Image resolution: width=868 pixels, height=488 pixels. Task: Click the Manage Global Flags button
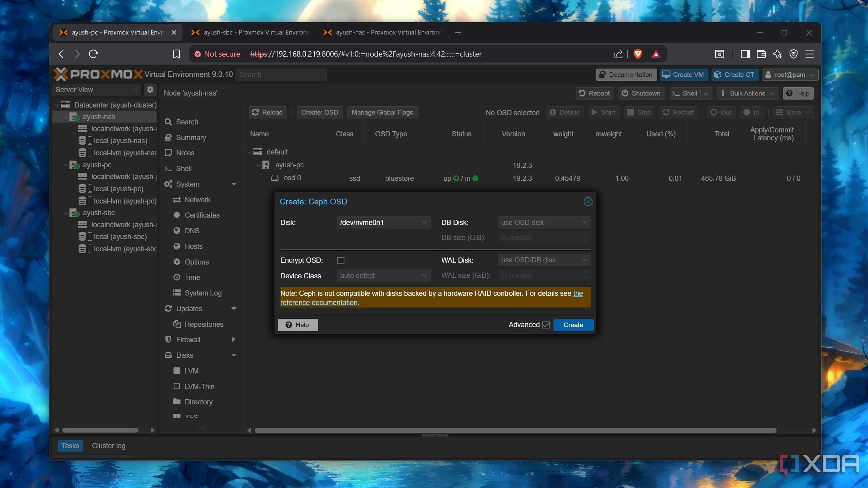coord(382,113)
